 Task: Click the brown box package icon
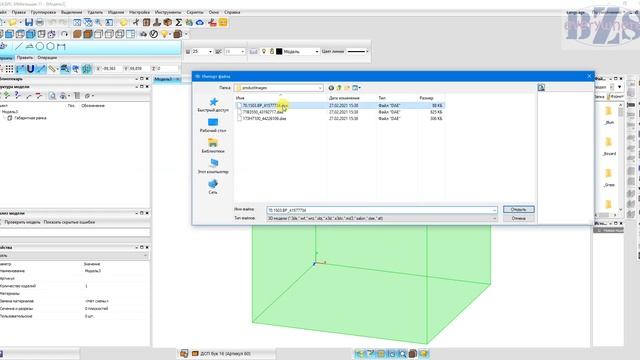pos(168,22)
